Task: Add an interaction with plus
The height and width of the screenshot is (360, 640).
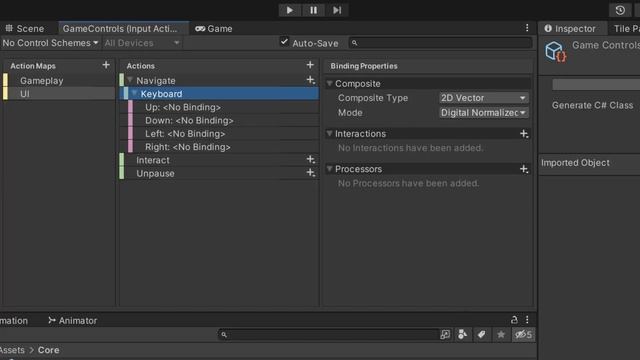Action: tap(524, 134)
